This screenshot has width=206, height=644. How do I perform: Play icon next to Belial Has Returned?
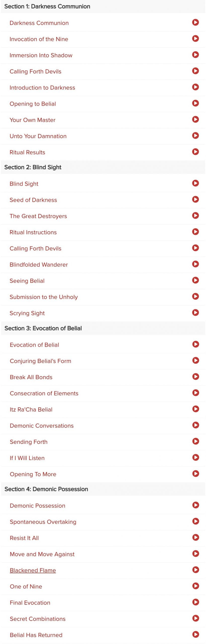196,634
